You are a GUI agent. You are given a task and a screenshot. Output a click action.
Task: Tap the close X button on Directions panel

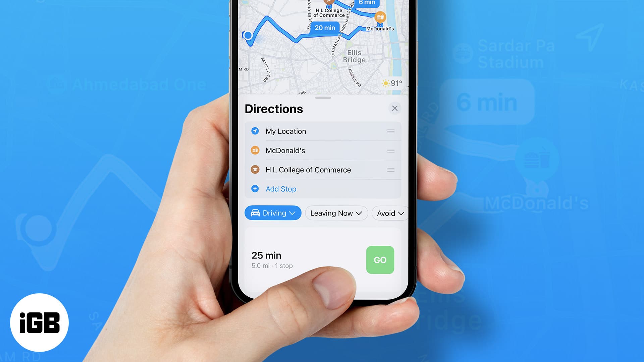394,108
